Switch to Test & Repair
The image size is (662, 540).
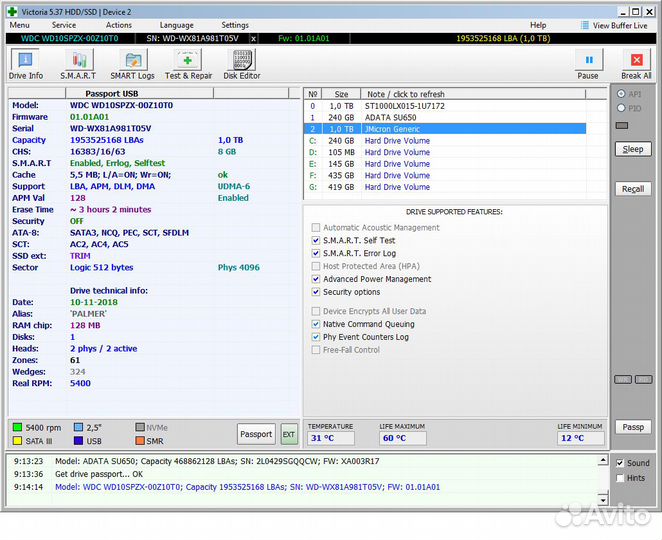point(188,64)
